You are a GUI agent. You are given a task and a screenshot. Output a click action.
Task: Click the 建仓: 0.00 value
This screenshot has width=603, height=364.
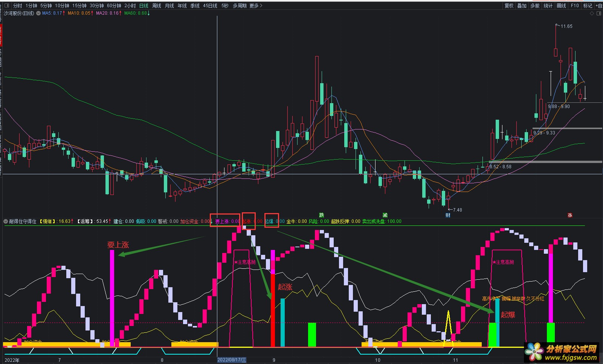point(124,221)
